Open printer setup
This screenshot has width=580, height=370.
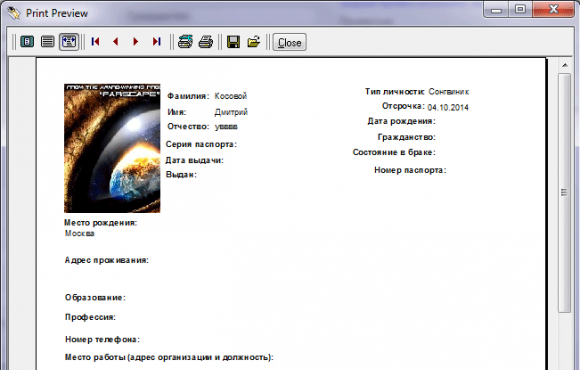185,41
